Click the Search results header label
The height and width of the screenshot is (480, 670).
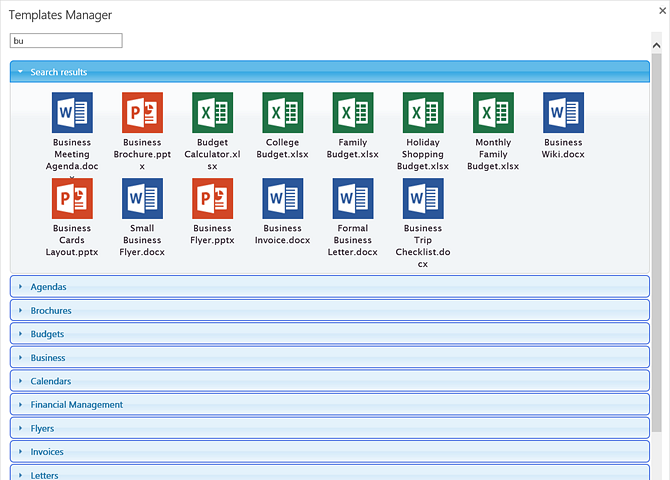[59, 72]
